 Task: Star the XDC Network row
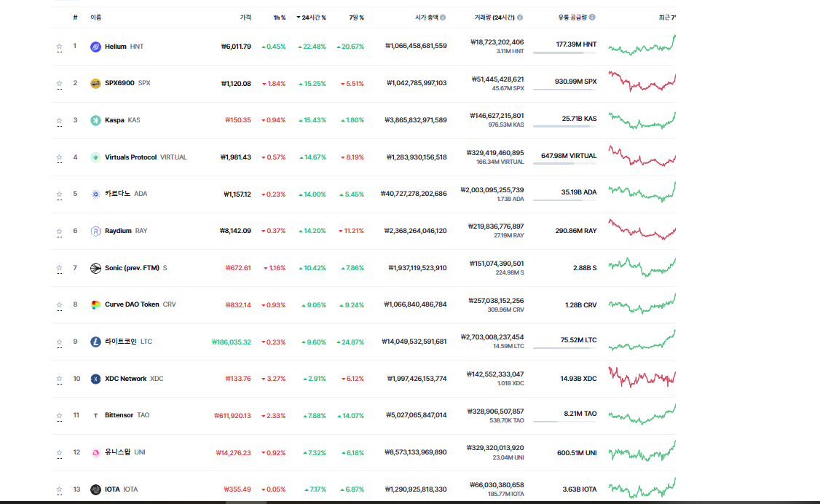59,379
